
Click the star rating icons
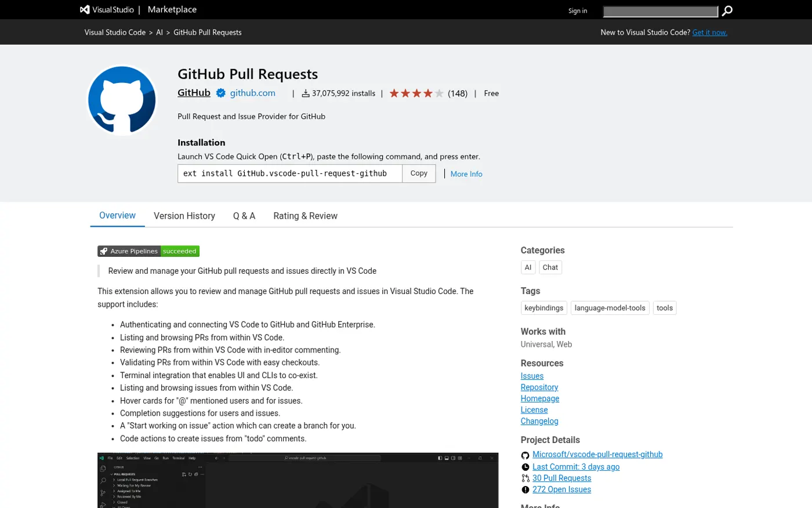(416, 93)
